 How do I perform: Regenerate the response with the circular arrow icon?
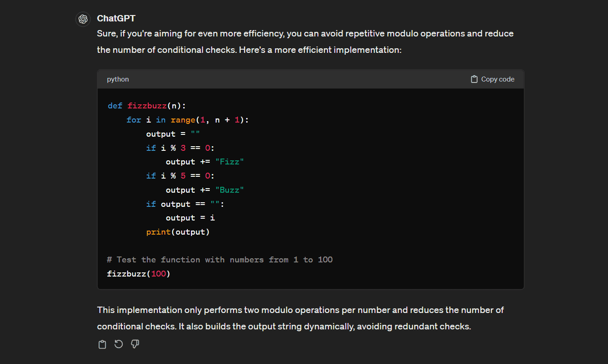(x=119, y=344)
